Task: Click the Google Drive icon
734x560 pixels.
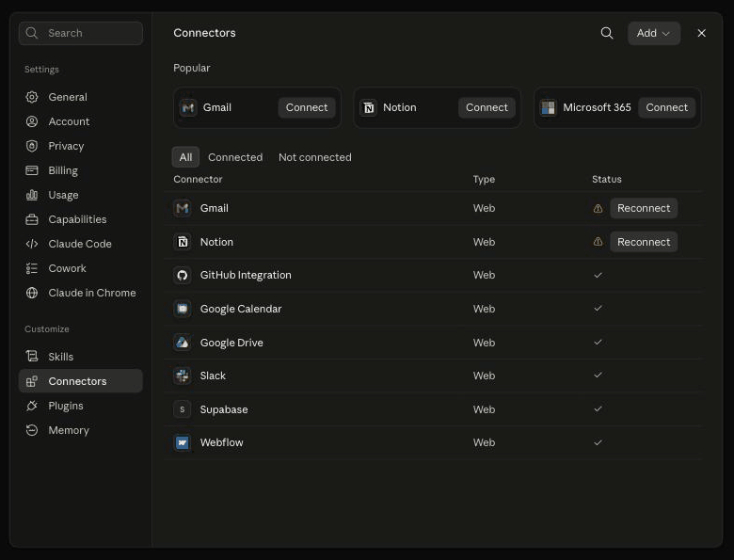Action: [183, 343]
